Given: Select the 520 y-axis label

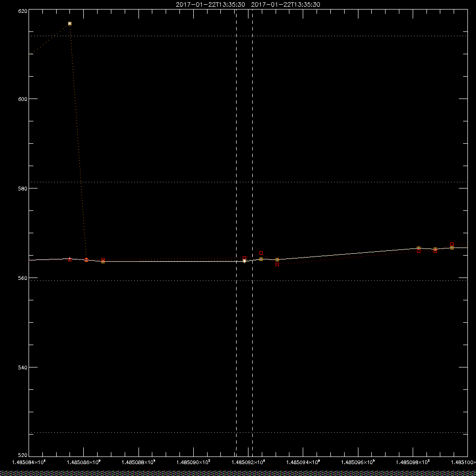Looking at the screenshot, I should (x=23, y=455).
